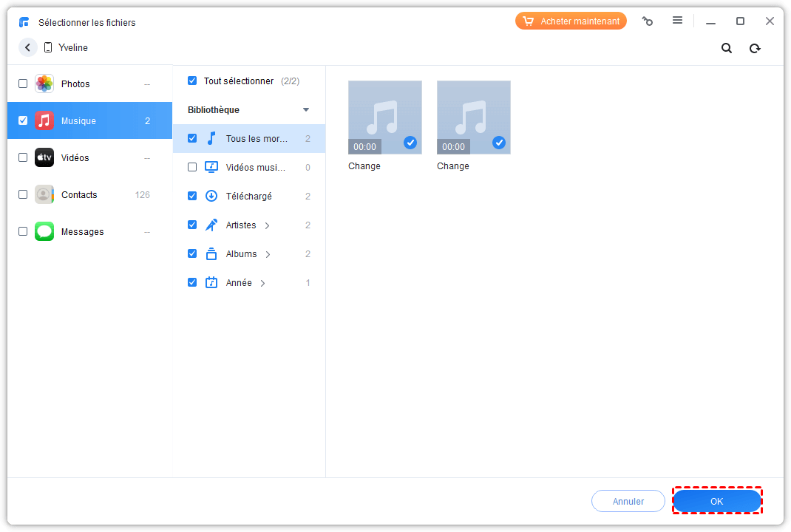Enable the Photos checkbox
The image size is (791, 532).
(x=23, y=83)
